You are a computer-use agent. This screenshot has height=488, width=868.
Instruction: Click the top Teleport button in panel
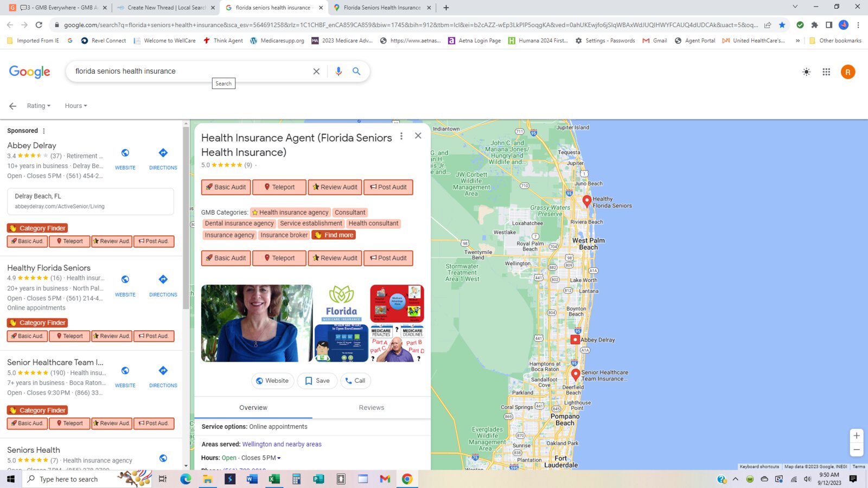pyautogui.click(x=279, y=187)
